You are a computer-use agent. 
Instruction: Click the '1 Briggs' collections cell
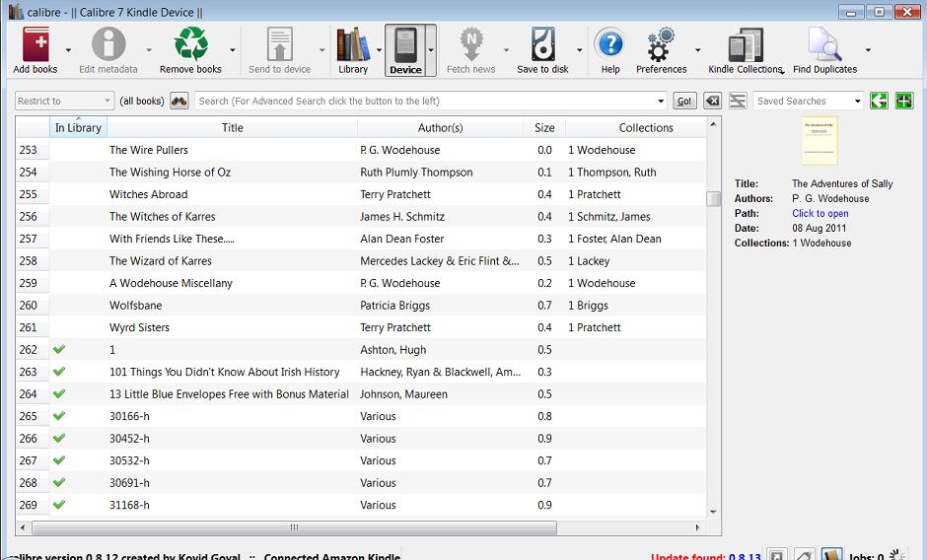[x=635, y=306]
